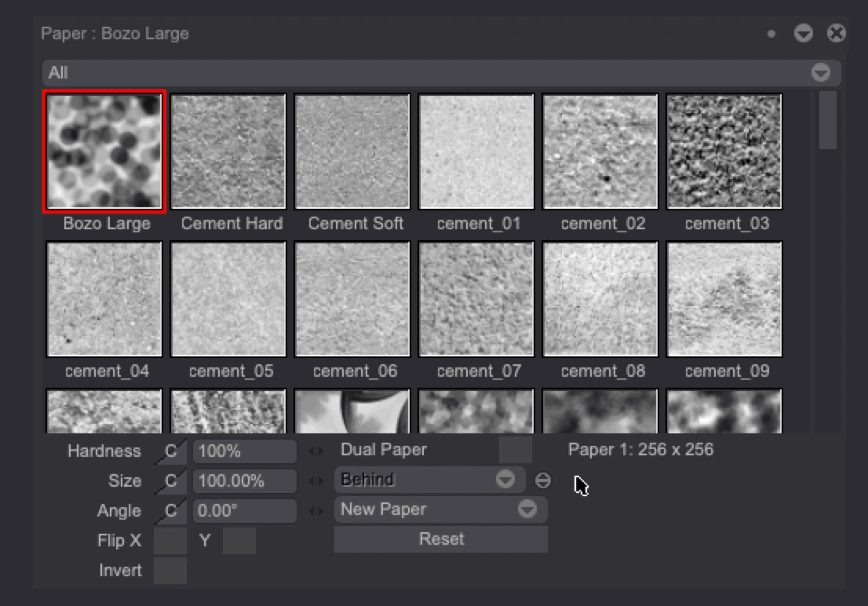Open the panel options menu arrow icon
This screenshot has height=606, width=868.
pyautogui.click(x=803, y=34)
